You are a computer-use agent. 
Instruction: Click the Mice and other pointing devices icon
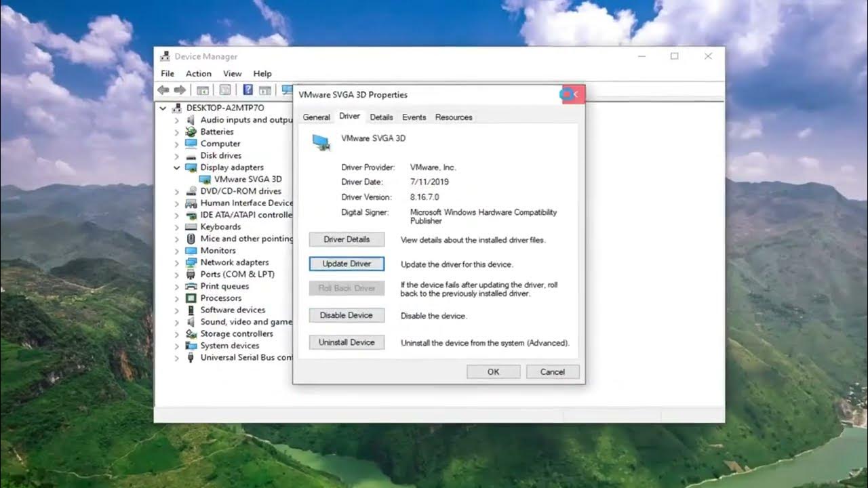191,239
